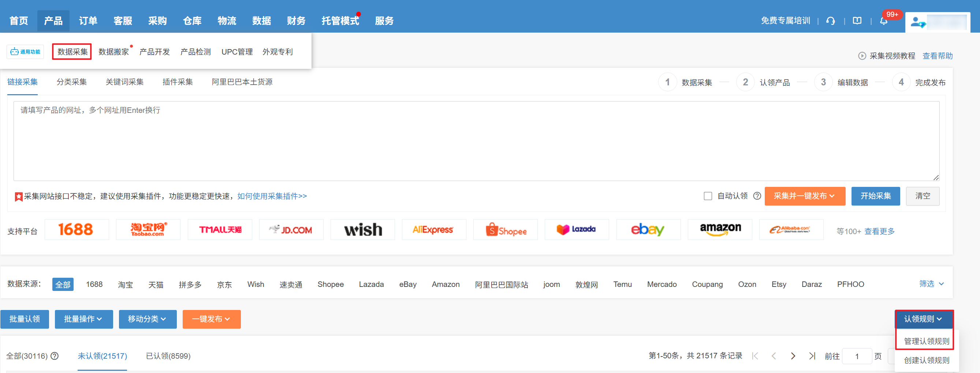Filter data source by Ozon

tap(747, 284)
